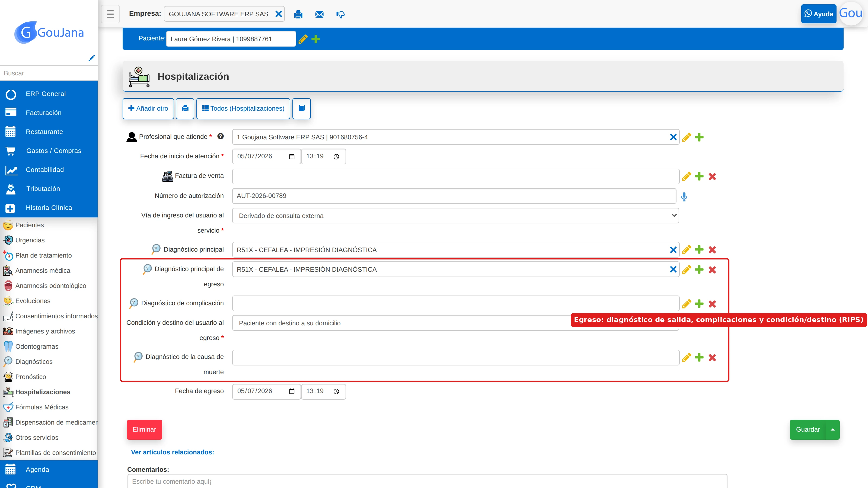
Task: Delete Diagnóstico principal with red X
Action: [x=712, y=250]
